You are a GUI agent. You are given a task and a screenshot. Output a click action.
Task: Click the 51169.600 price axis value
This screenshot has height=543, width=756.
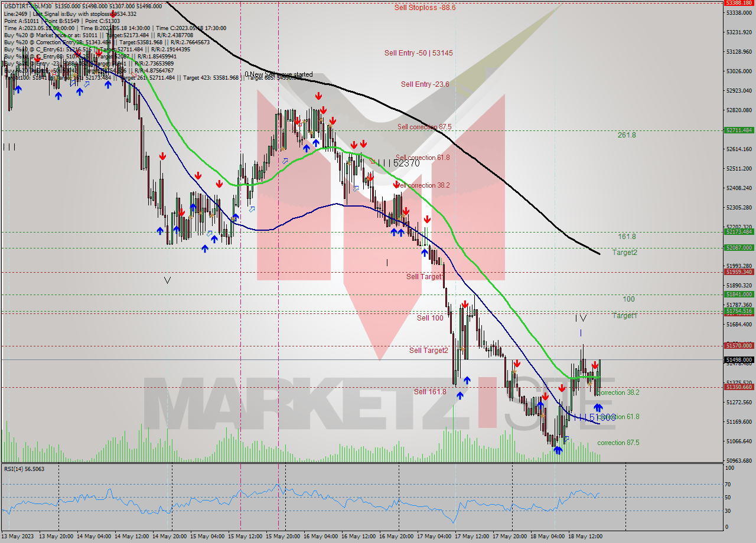coord(739,422)
